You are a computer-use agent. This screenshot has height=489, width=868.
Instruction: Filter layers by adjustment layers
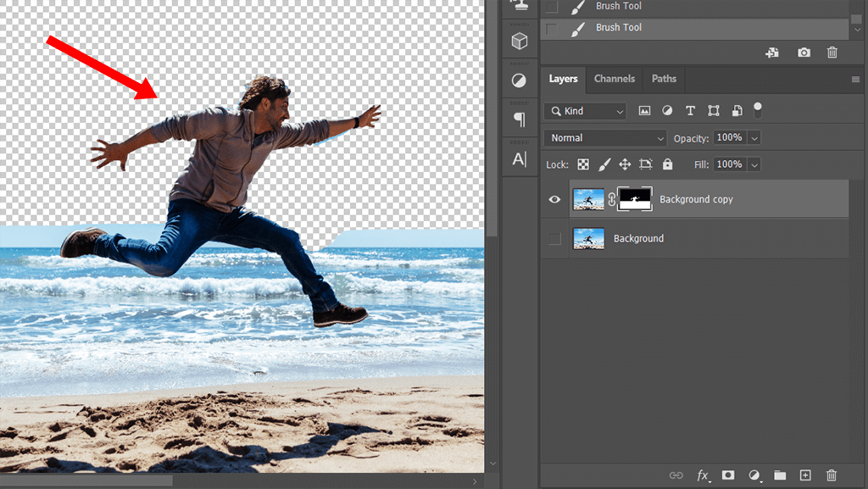click(668, 111)
